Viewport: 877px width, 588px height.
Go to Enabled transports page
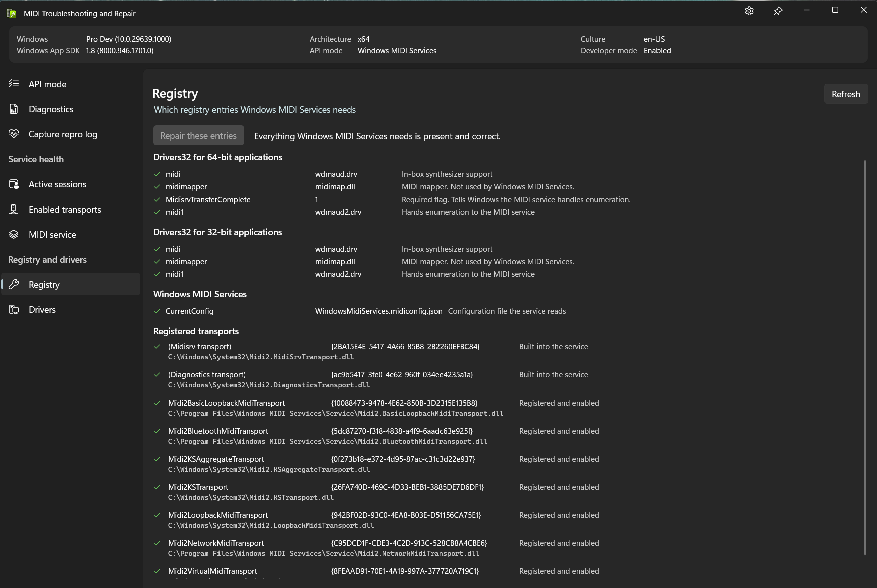coord(71,209)
